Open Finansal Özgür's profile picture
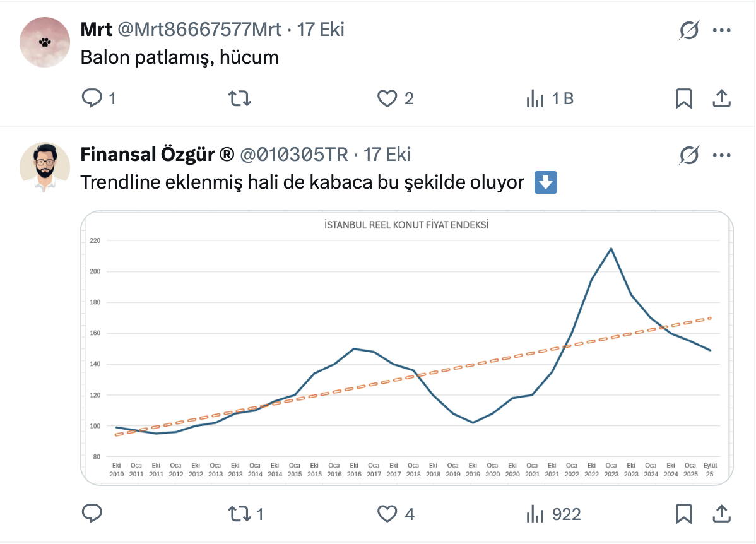The width and height of the screenshot is (756, 544). point(44,167)
